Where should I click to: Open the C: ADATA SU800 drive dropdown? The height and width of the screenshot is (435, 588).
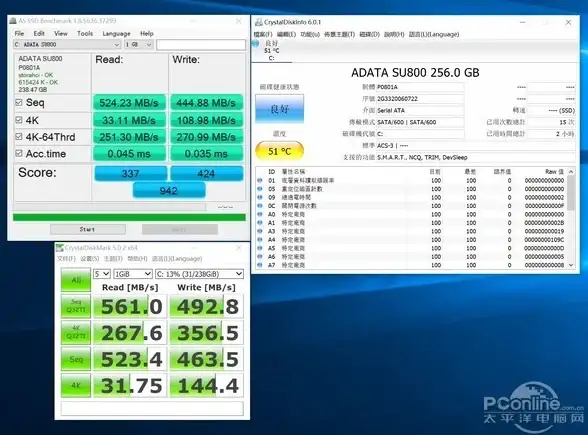click(67, 45)
